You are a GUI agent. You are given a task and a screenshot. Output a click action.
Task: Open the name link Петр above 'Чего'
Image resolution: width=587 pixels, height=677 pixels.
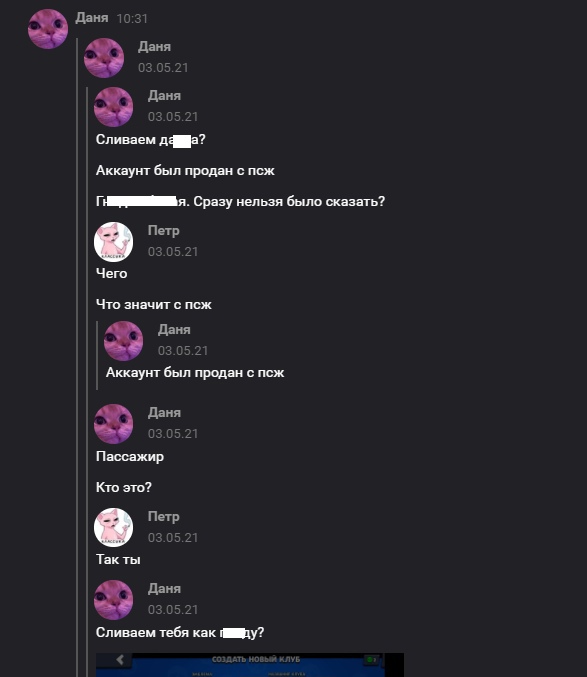click(x=164, y=231)
